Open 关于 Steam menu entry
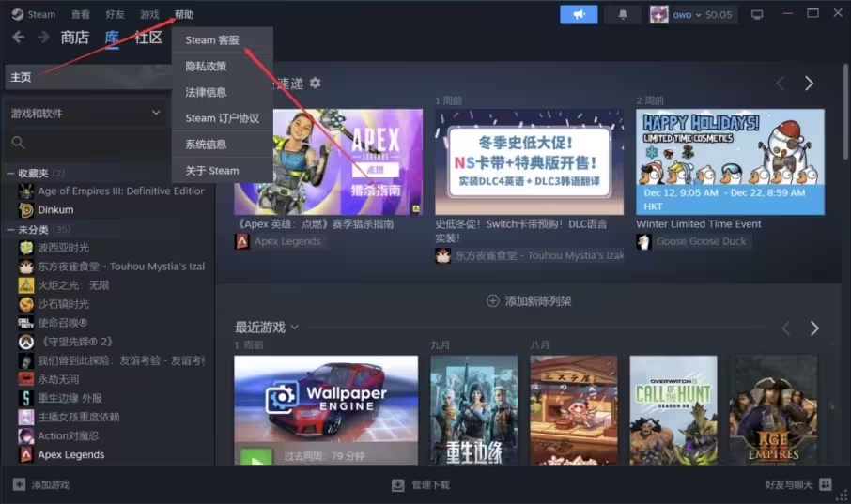 point(222,171)
